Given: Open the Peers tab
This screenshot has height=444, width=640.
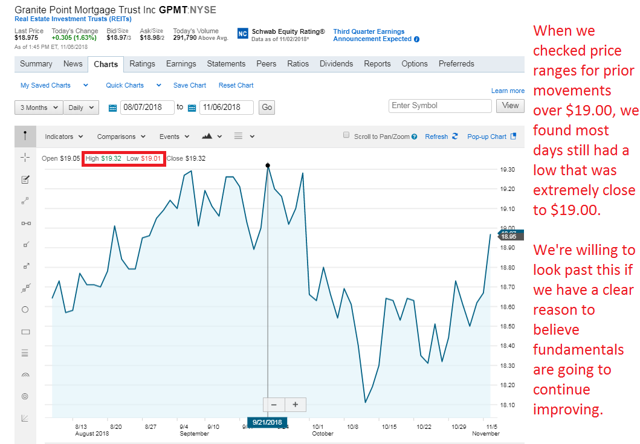Looking at the screenshot, I should tap(266, 64).
